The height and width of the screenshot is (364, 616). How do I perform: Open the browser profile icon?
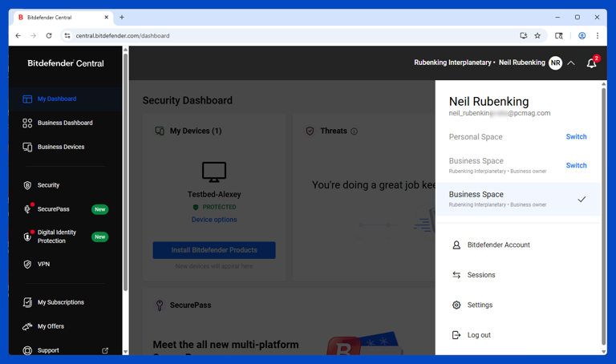pos(582,36)
